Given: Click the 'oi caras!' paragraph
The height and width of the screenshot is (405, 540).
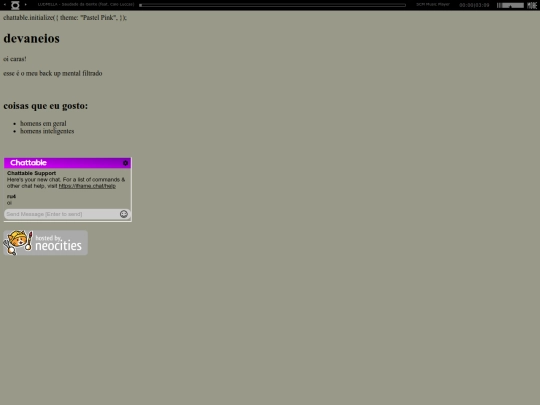Looking at the screenshot, I should [15, 59].
